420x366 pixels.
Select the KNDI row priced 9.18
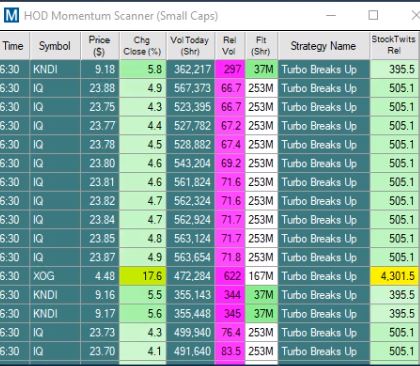(209, 69)
